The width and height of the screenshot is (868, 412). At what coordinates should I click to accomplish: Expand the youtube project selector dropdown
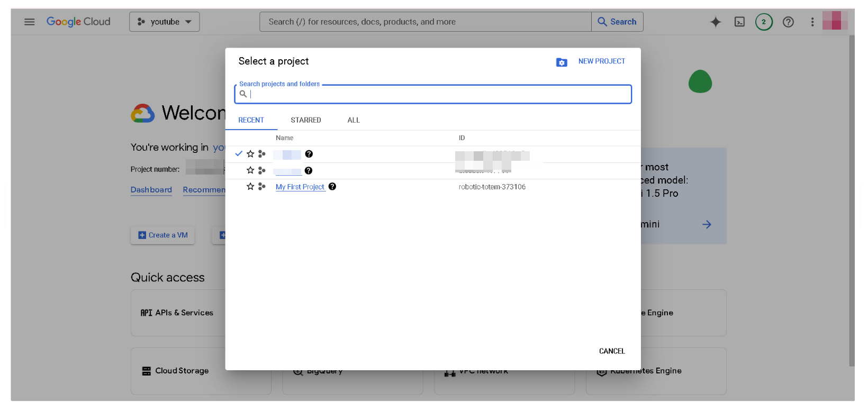point(165,22)
